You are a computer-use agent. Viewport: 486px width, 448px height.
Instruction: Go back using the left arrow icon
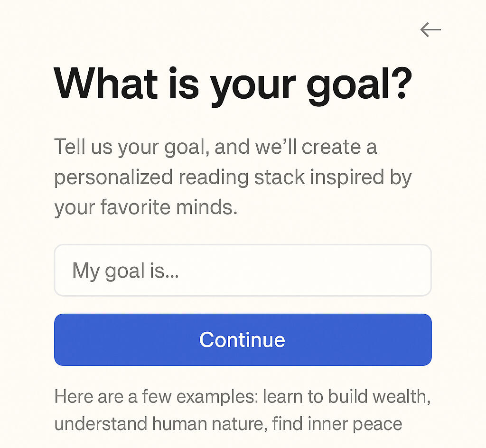click(430, 30)
